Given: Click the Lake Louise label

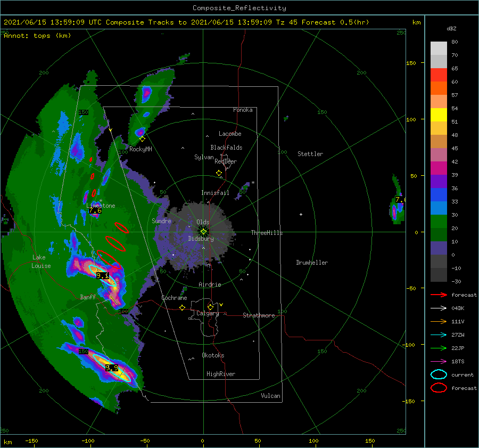Looking at the screenshot, I should tap(41, 262).
